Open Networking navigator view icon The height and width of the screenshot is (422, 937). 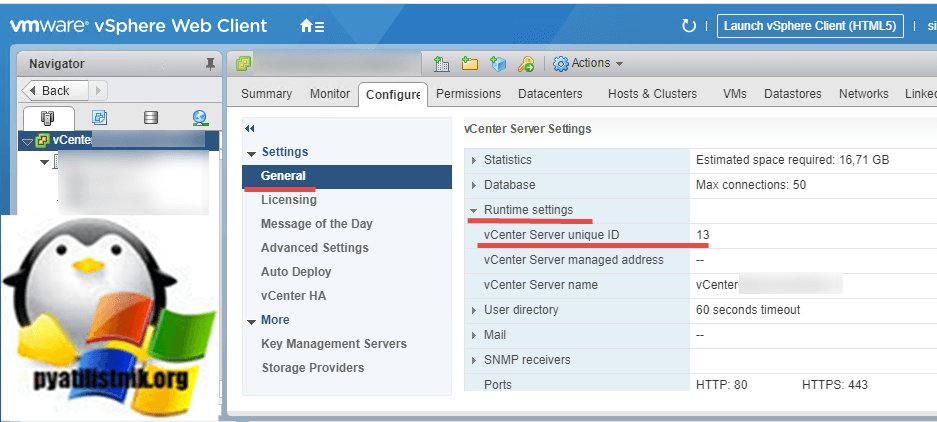[x=200, y=118]
